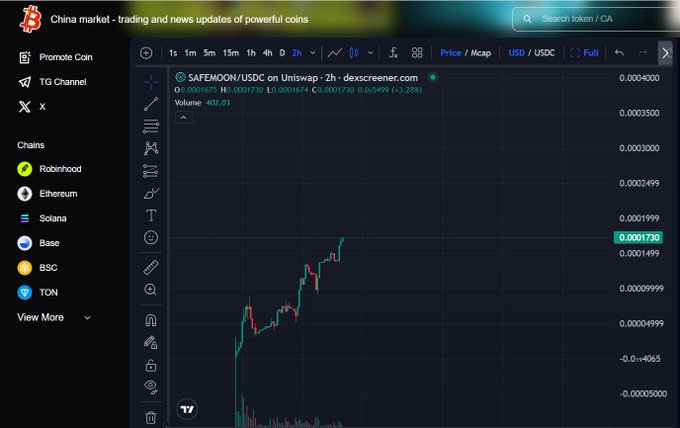Screen dimensions: 680x428
Task: Toggle hide all drawings eye icon
Action: coord(151,386)
